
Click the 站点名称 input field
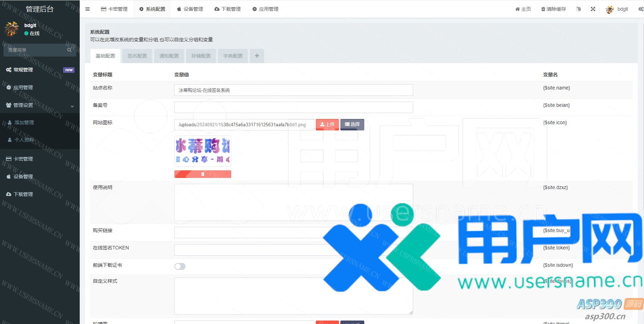click(x=294, y=90)
